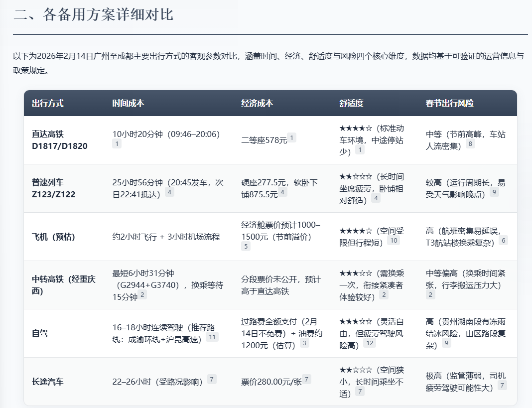Click citation 11 in self-driving time cell
Screen dimensions: 532x408
(x=212, y=337)
